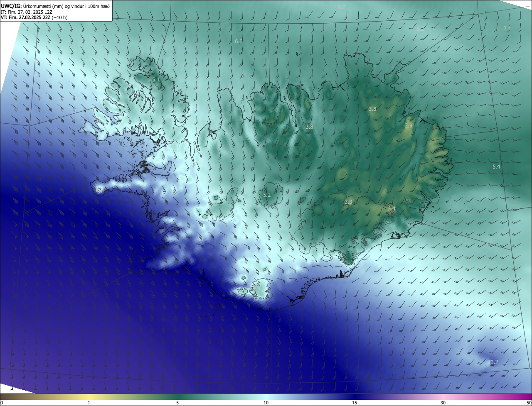Viewport: 532px width, 406px height.
Task: Click the map value label 2.9
Action: tap(409, 125)
